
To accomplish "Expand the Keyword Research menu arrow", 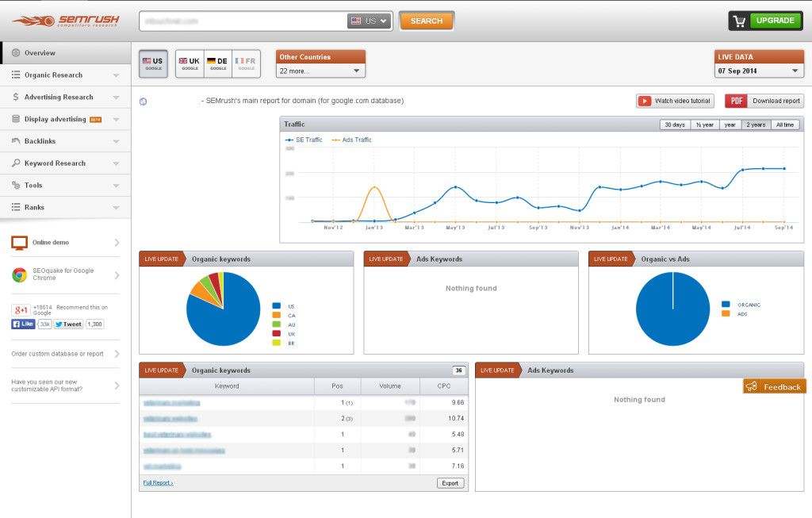I will (116, 163).
